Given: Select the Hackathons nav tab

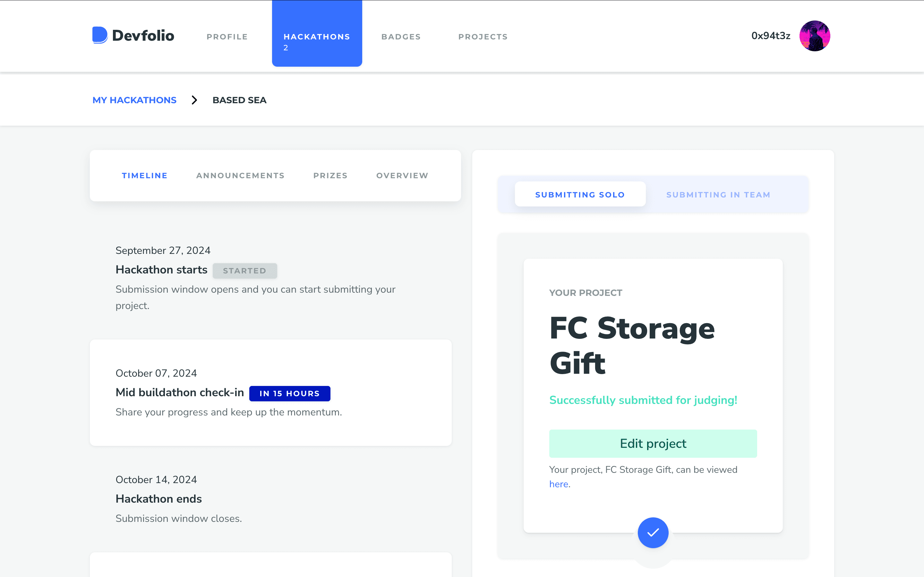Looking at the screenshot, I should pos(317,37).
